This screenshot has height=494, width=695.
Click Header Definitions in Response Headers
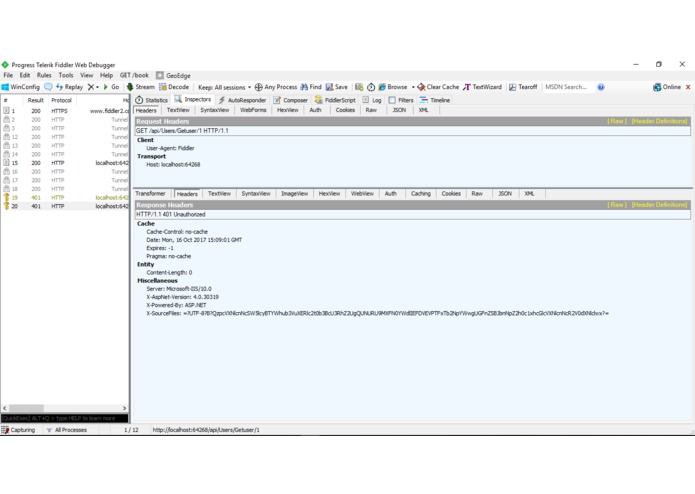(x=659, y=205)
